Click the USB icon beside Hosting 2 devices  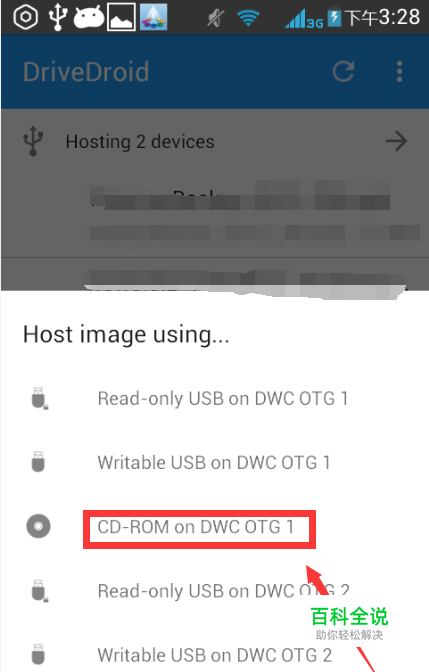(33, 141)
